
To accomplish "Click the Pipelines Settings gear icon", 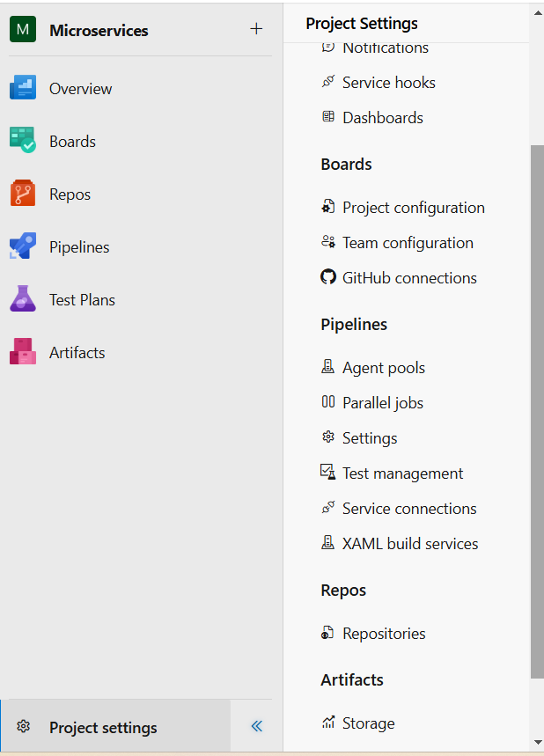I will click(328, 437).
